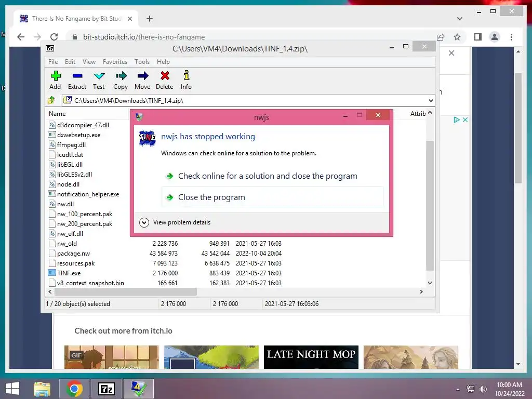This screenshot has height=399, width=532.
Task: Close the ad with the X icon
Action: pyautogui.click(x=465, y=120)
